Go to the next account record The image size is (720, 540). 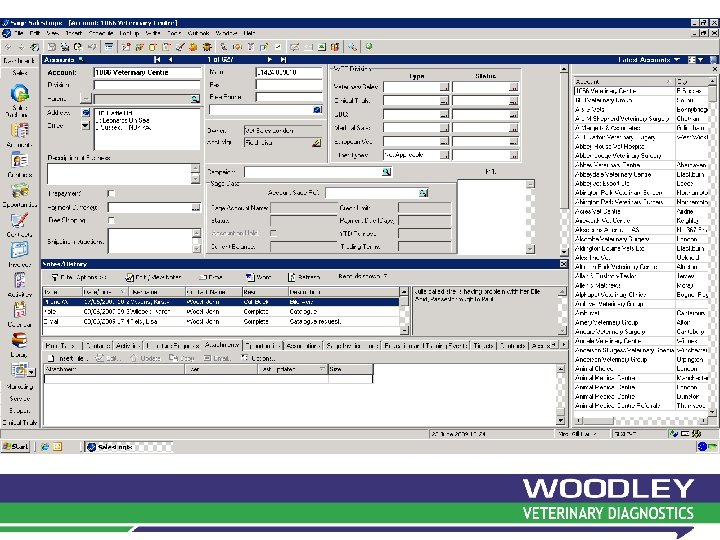[270, 60]
